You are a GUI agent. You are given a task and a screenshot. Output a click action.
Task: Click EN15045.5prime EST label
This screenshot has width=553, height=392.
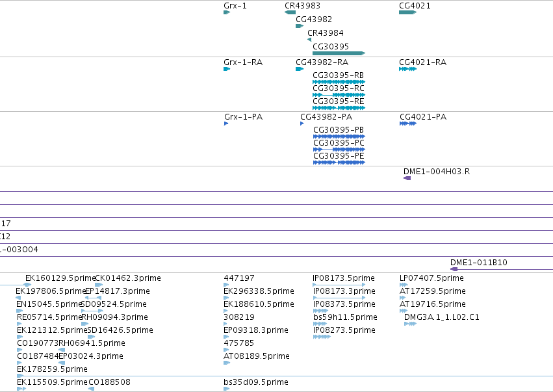click(49, 304)
